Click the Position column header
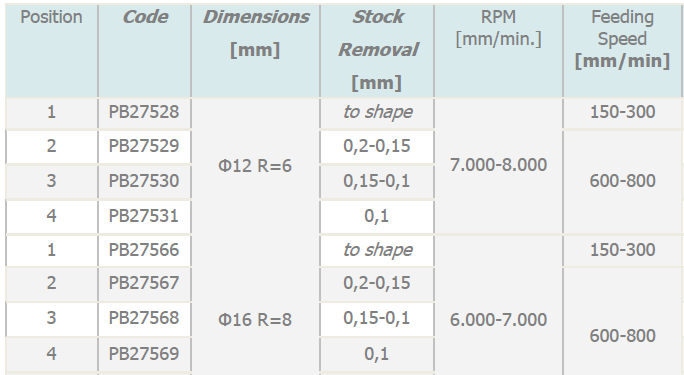The height and width of the screenshot is (375, 684). point(51,51)
